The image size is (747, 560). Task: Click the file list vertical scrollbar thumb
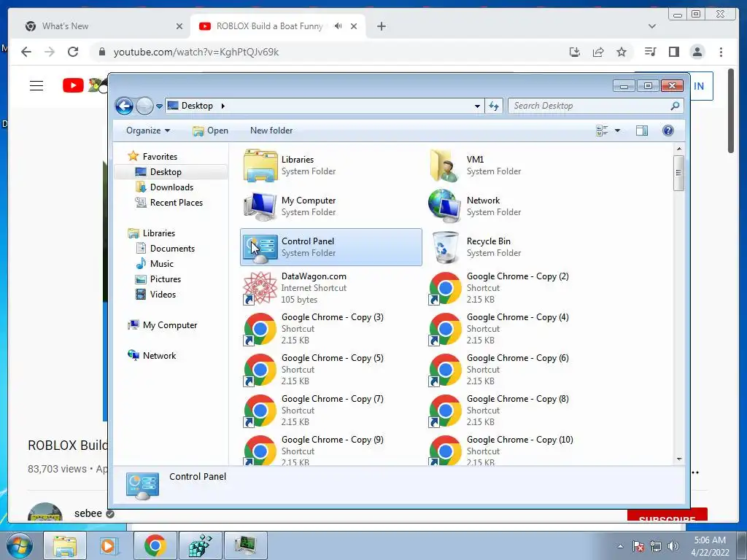tap(679, 173)
